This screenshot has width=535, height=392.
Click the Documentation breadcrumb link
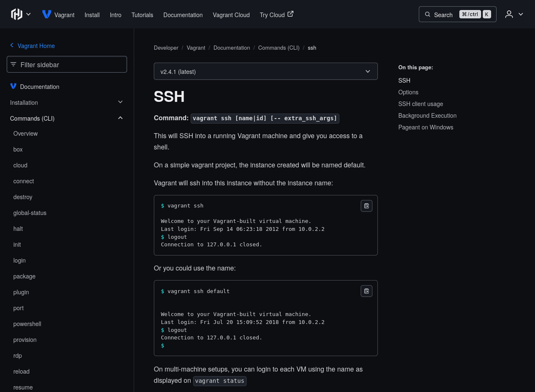point(232,48)
